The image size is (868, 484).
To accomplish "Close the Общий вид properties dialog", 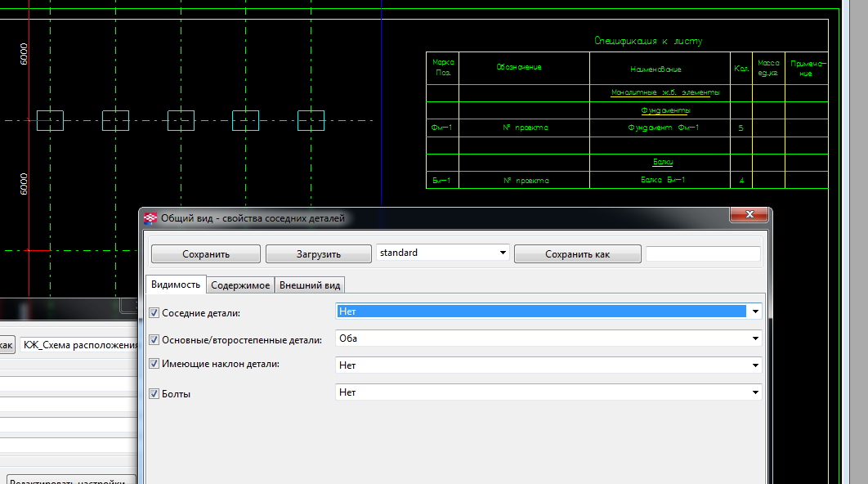I will [749, 216].
